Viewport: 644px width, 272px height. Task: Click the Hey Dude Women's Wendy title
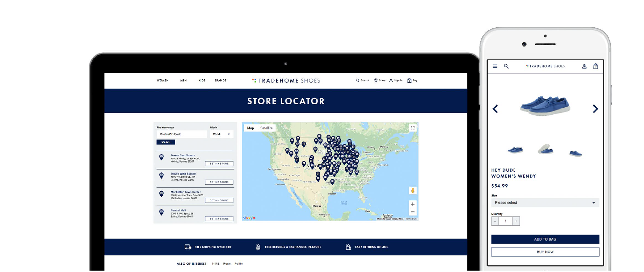pos(514,173)
